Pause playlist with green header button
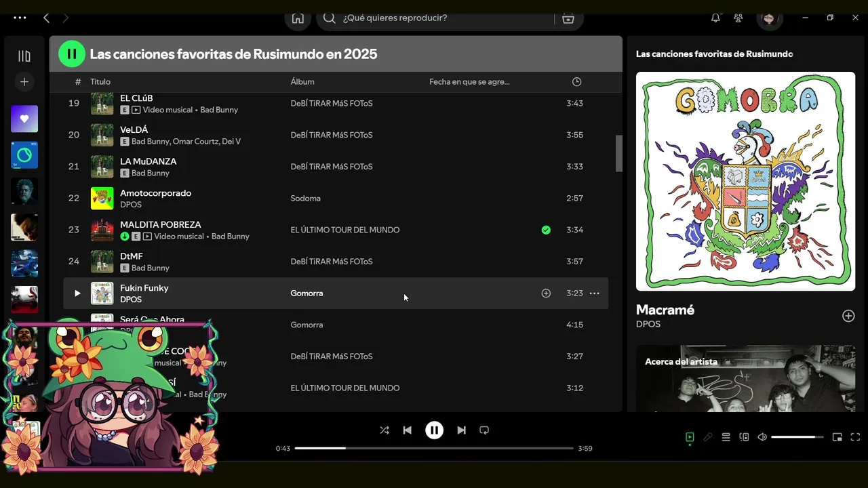 click(x=72, y=54)
